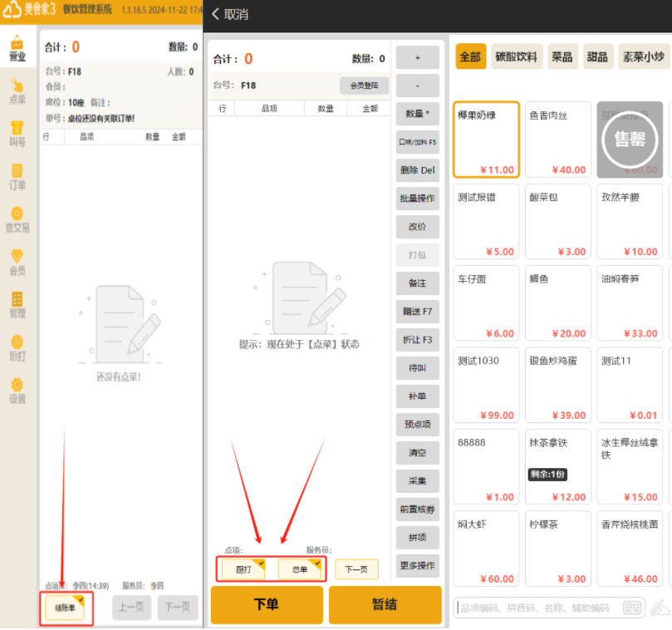This screenshot has height=630, width=672.
Task: Click the minus quantity button
Action: 418,86
